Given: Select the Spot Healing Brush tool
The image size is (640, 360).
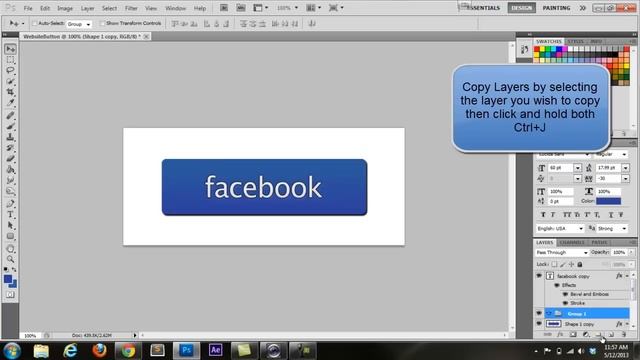Looking at the screenshot, I should [x=10, y=116].
